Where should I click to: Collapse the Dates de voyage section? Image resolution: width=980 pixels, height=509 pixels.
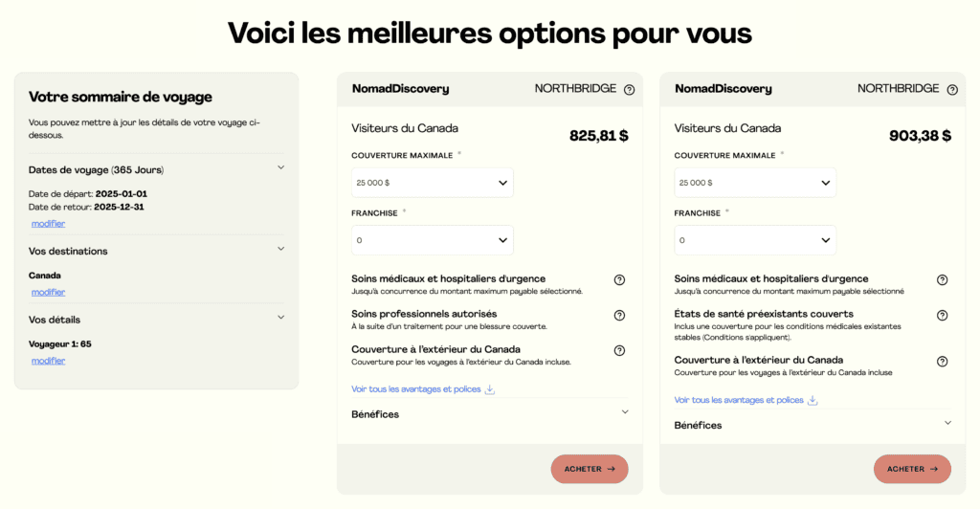pos(280,168)
